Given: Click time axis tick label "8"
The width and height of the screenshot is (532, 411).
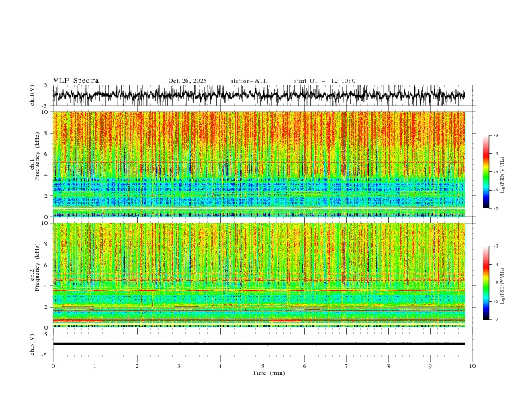Looking at the screenshot, I should [388, 366].
